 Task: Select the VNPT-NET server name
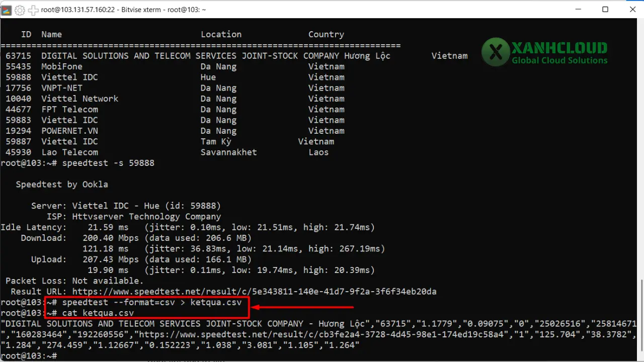coord(62,88)
